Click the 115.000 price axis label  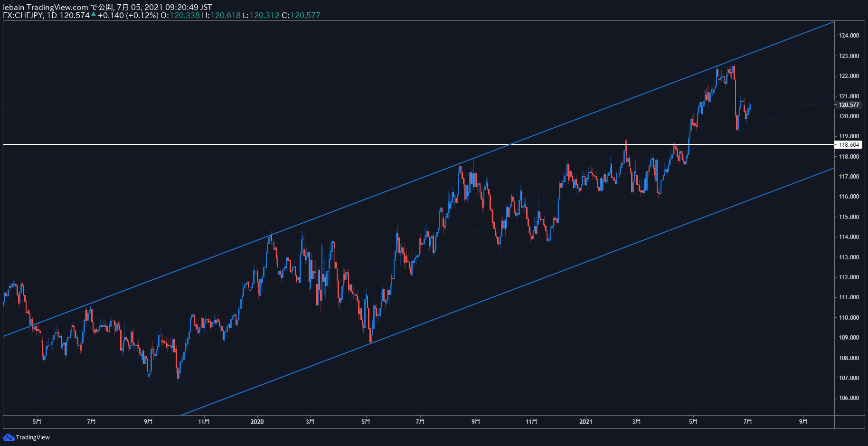(x=849, y=217)
